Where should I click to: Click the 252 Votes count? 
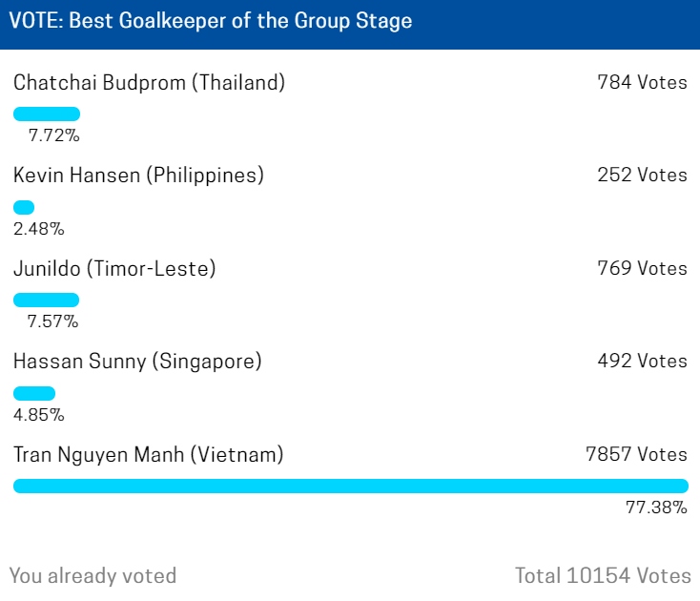point(643,175)
